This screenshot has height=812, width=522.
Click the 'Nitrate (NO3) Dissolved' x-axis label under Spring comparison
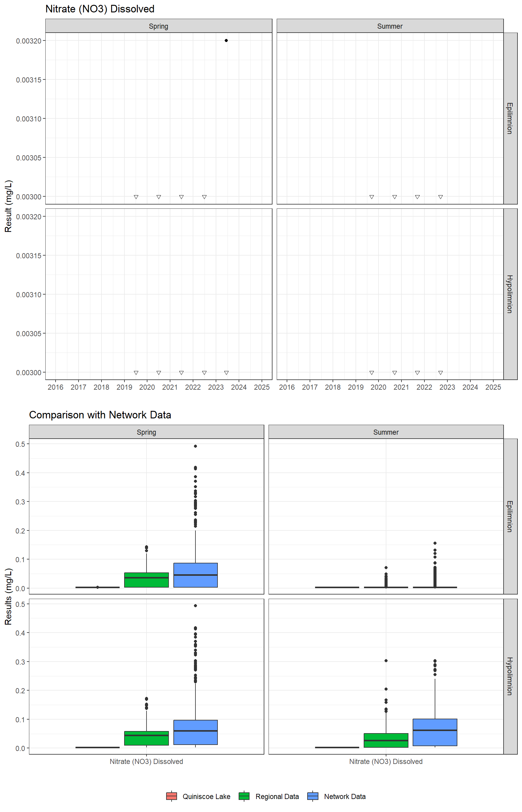(147, 762)
